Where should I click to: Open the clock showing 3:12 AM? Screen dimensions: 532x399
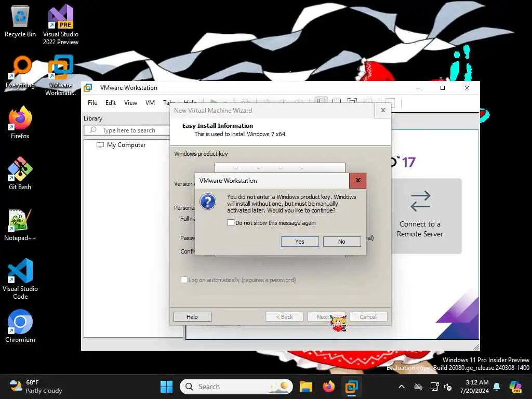474,387
